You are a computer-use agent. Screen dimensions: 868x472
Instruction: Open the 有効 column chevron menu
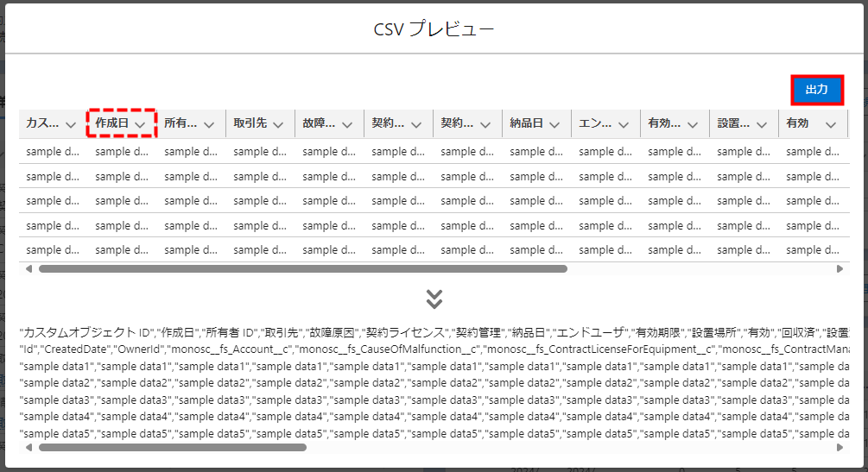point(831,124)
